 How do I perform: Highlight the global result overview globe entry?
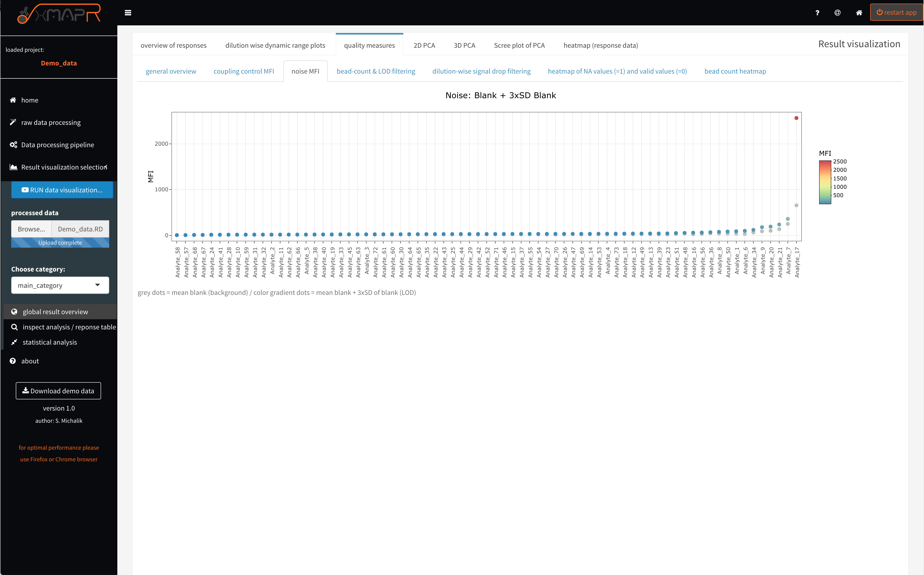tap(14, 311)
